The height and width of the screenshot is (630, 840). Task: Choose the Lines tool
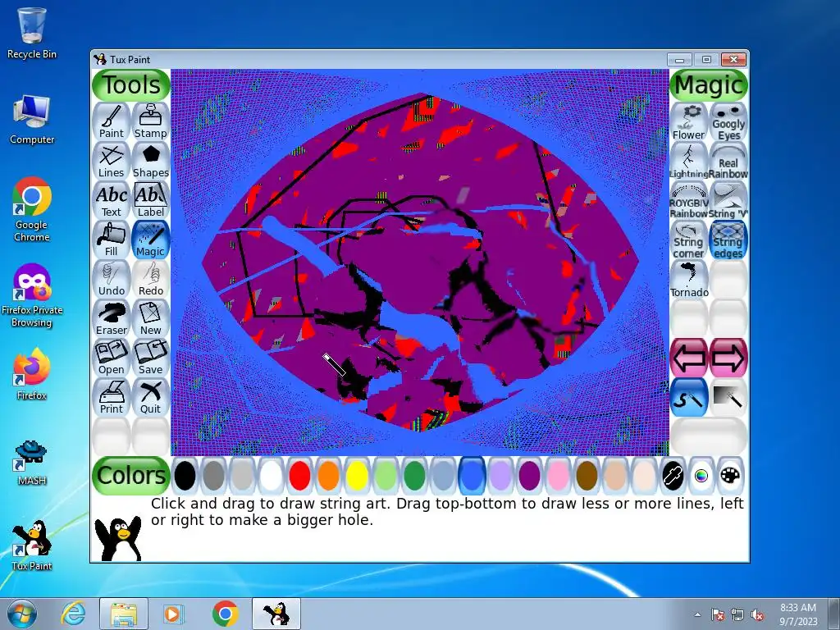(x=112, y=161)
